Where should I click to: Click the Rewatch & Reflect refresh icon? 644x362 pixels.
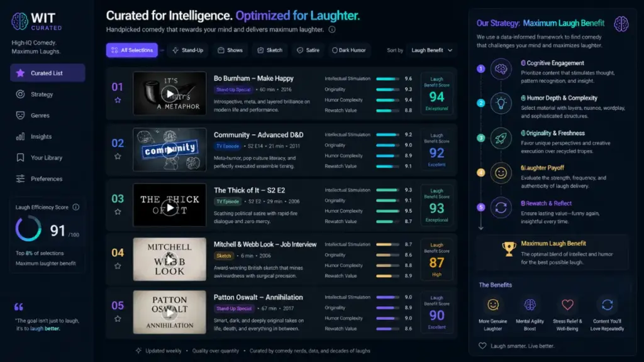pyautogui.click(x=501, y=207)
